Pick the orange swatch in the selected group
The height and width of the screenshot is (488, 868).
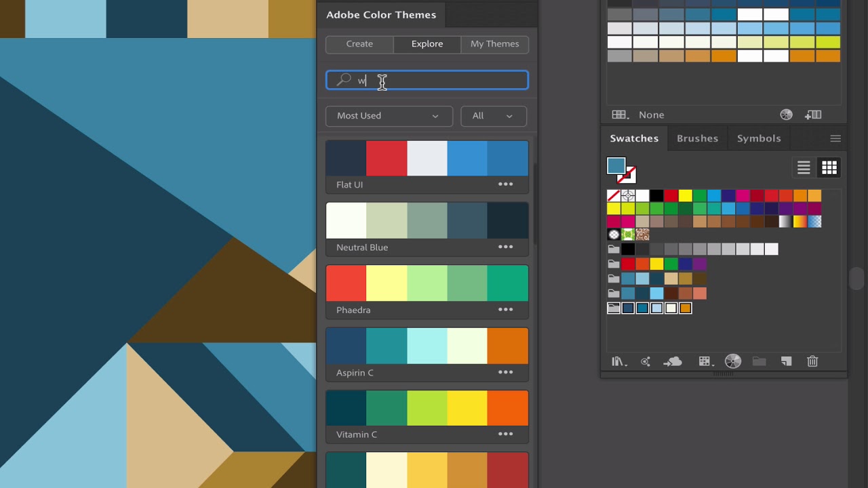coord(685,308)
